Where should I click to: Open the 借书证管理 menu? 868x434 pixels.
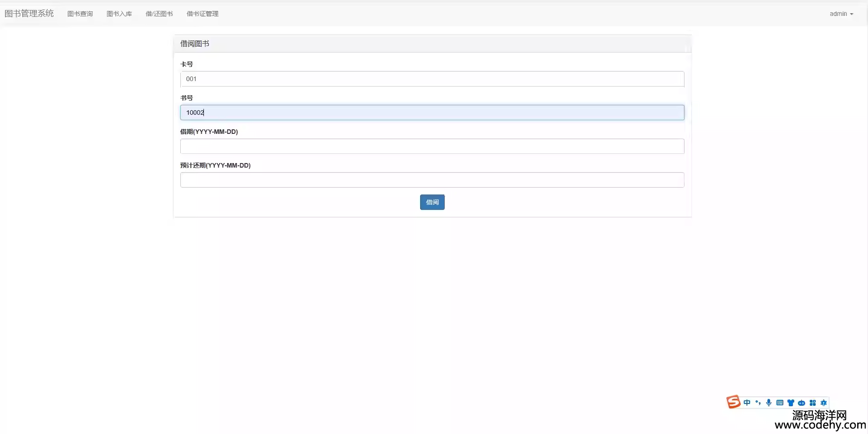(203, 14)
